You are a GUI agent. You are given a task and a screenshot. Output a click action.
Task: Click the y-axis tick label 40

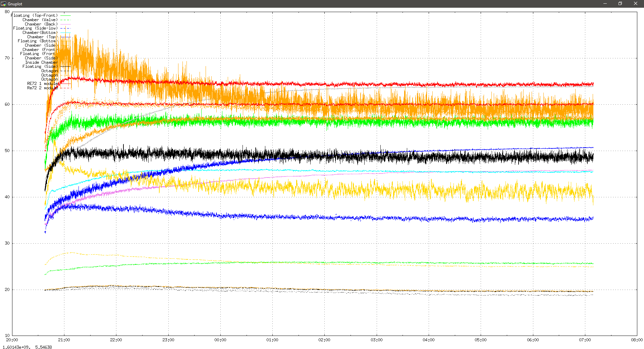7,197
